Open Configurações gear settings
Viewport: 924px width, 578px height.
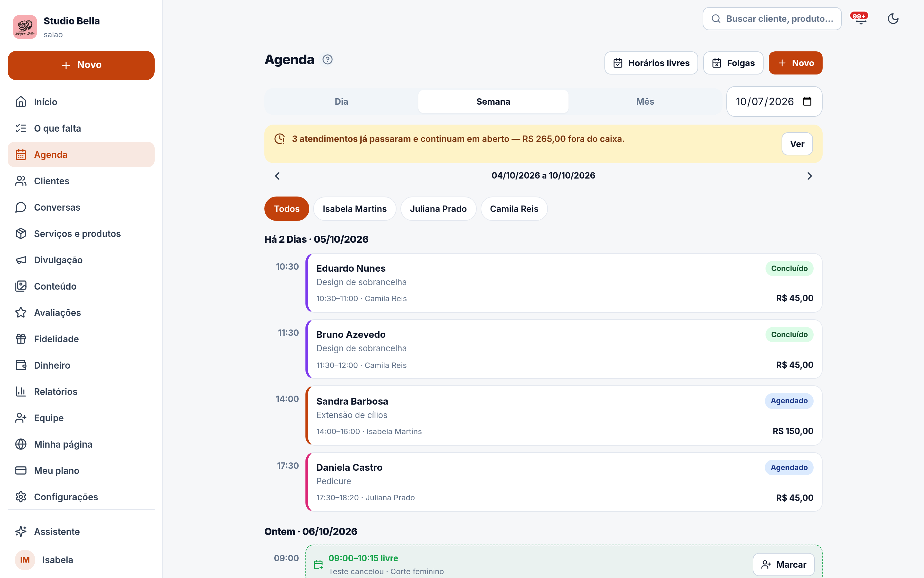point(81,497)
